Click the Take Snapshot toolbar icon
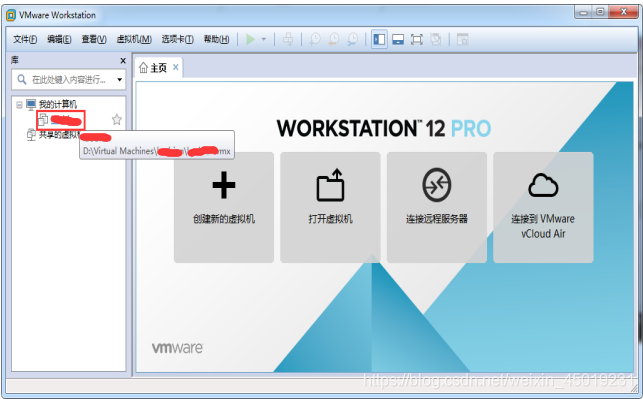The width and height of the screenshot is (643, 399). (315, 39)
